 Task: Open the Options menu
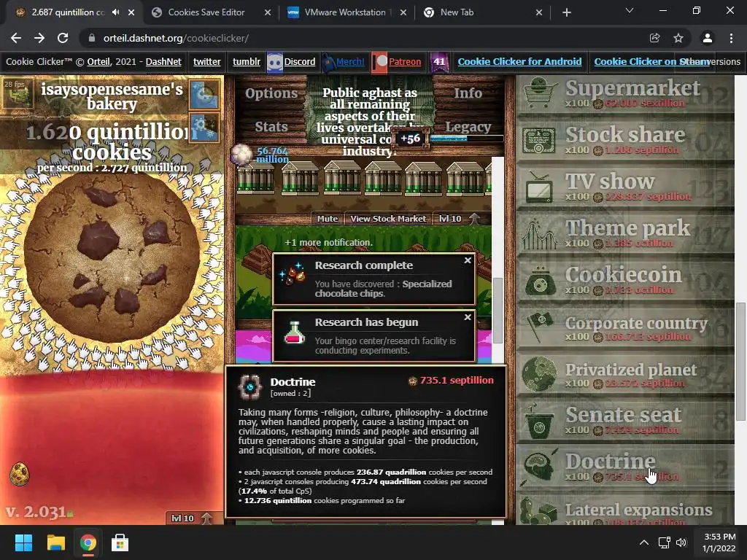[271, 93]
